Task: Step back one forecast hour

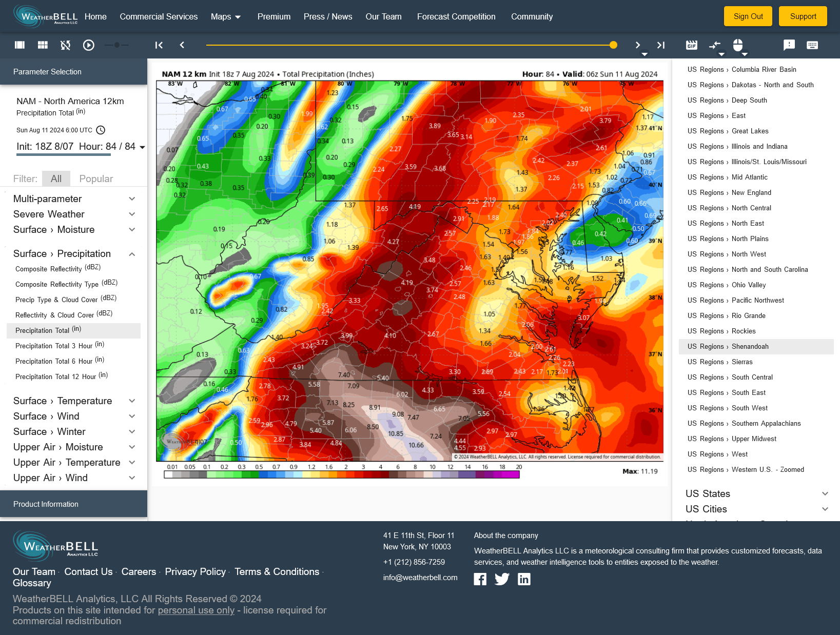Action: tap(182, 45)
